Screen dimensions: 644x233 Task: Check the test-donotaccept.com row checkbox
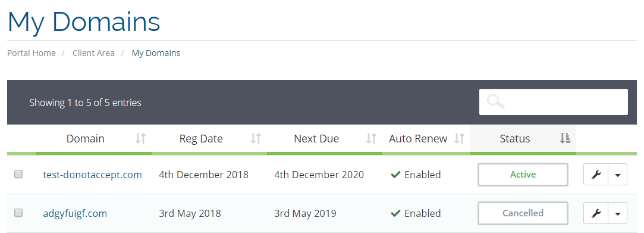pyautogui.click(x=18, y=174)
